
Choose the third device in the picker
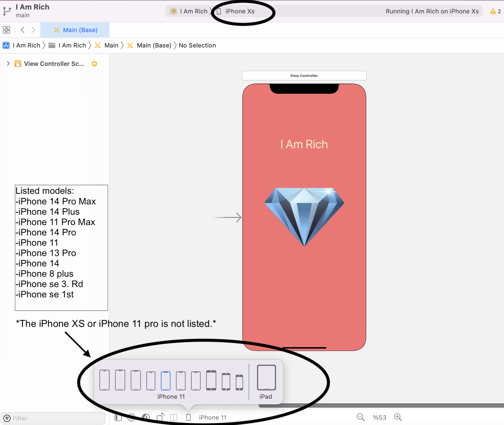136,380
